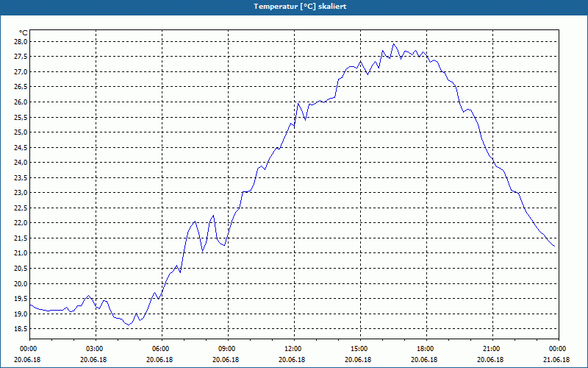Click the 18,5 y-axis value
The height and width of the screenshot is (368, 588).
tap(21, 329)
